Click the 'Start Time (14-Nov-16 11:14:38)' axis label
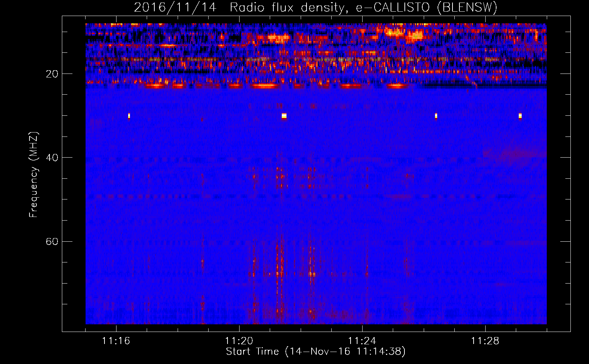589x364 pixels. pos(316,352)
